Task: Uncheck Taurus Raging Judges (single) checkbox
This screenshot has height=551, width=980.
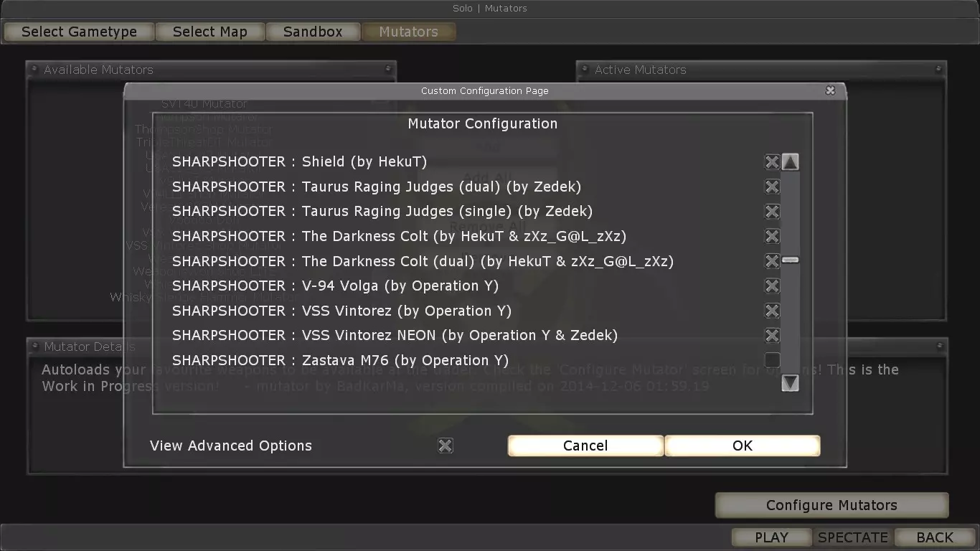Action: click(772, 212)
